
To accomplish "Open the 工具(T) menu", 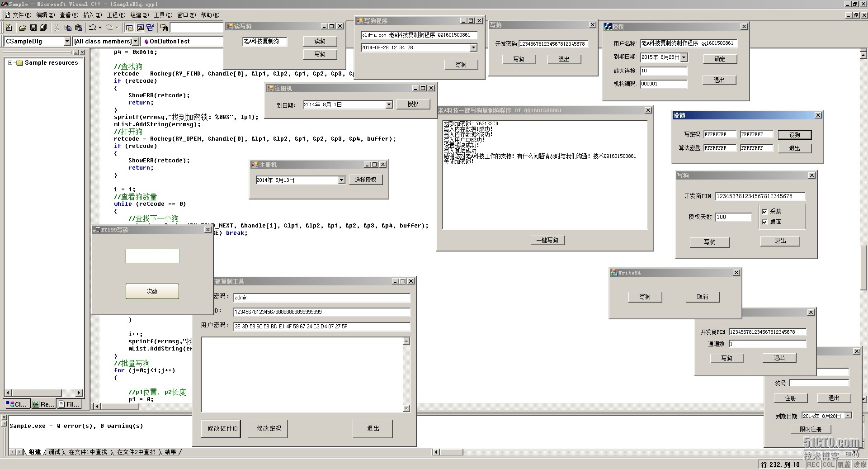I will (x=163, y=15).
